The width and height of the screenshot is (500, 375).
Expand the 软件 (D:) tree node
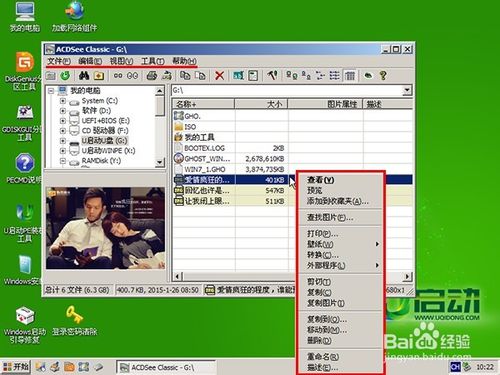(63, 111)
